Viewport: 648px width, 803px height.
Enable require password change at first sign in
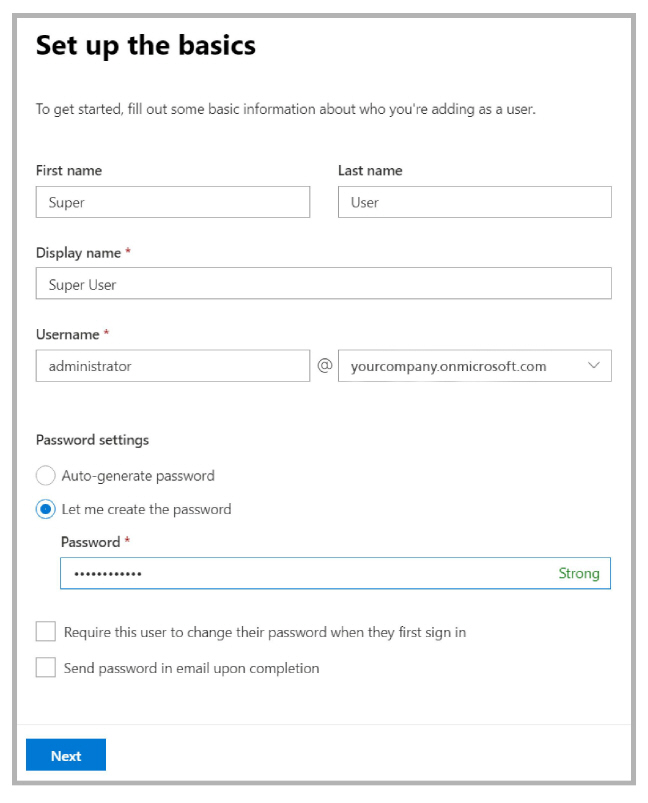tap(46, 631)
